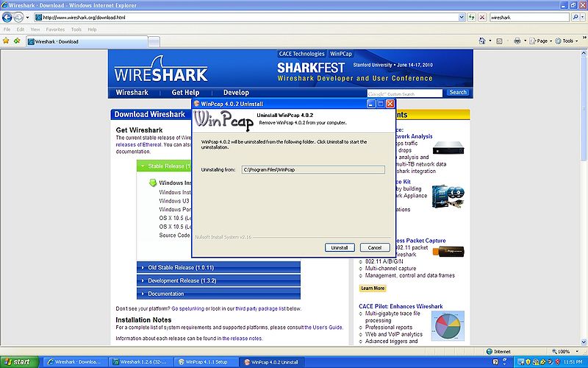Open the Print dropdown arrow

pyautogui.click(x=525, y=41)
